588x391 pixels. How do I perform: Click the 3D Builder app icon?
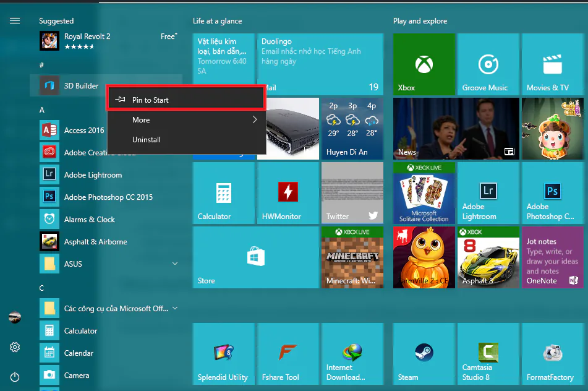coord(49,85)
